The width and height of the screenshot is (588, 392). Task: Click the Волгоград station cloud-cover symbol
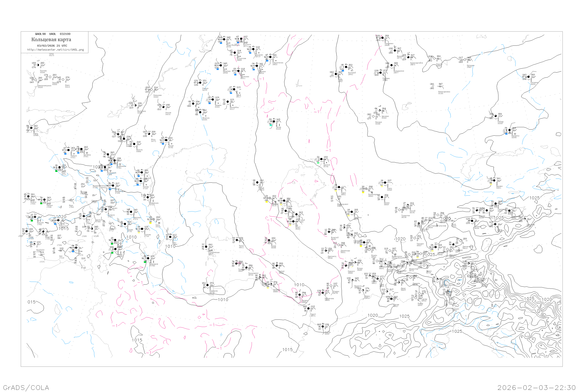tap(135, 105)
